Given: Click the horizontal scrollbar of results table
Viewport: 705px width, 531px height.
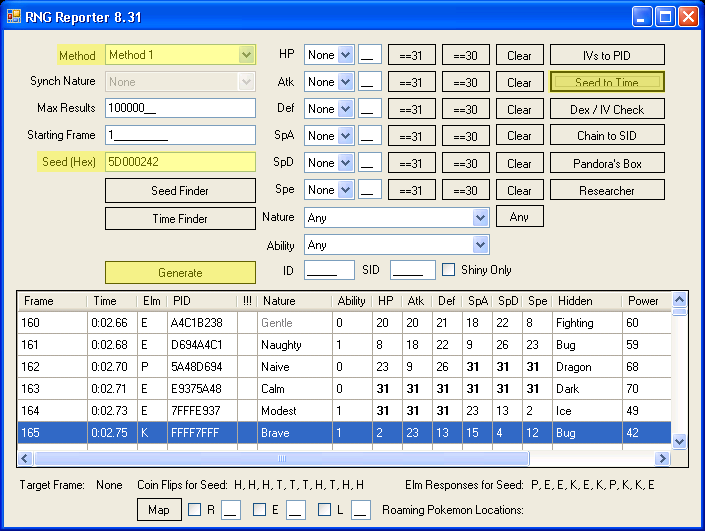Looking at the screenshot, I should 340,458.
